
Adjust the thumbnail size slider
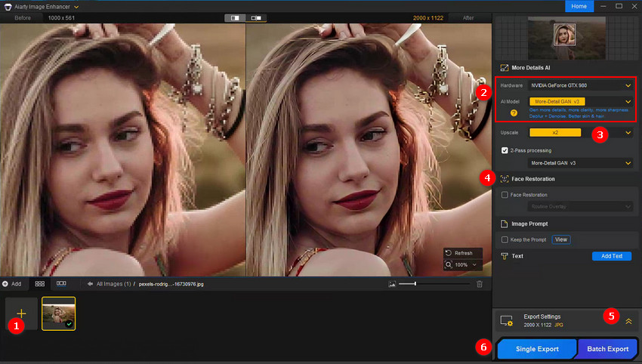click(415, 284)
